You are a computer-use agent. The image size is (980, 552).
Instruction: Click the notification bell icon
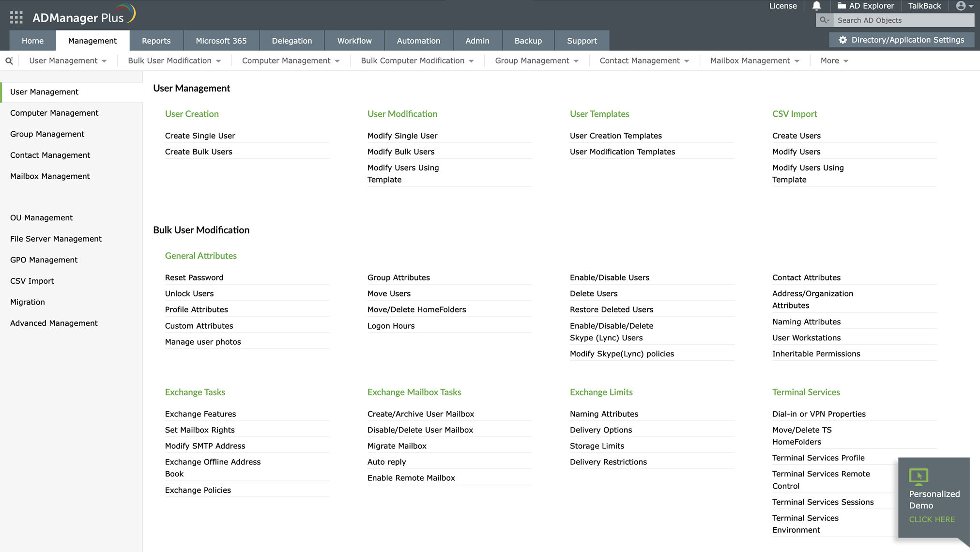(816, 6)
